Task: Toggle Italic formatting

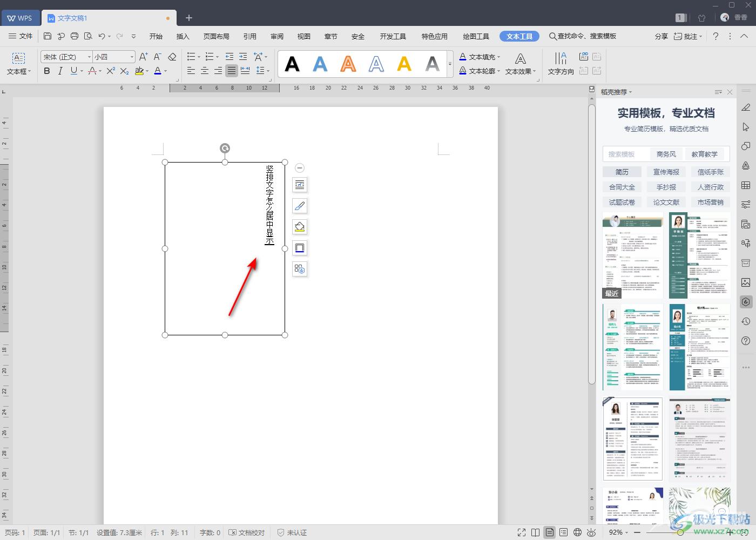Action: [60, 71]
